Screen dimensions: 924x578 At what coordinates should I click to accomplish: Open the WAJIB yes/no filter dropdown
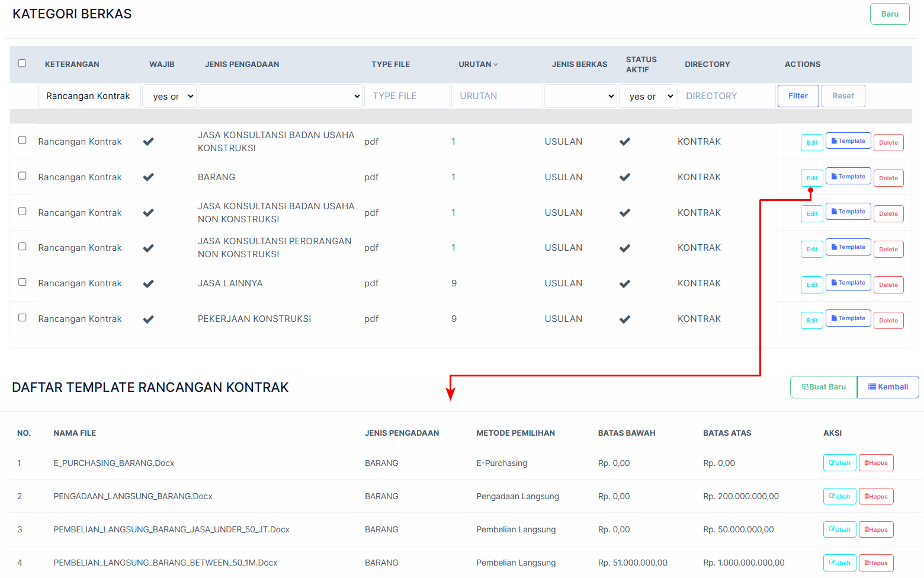(x=169, y=96)
